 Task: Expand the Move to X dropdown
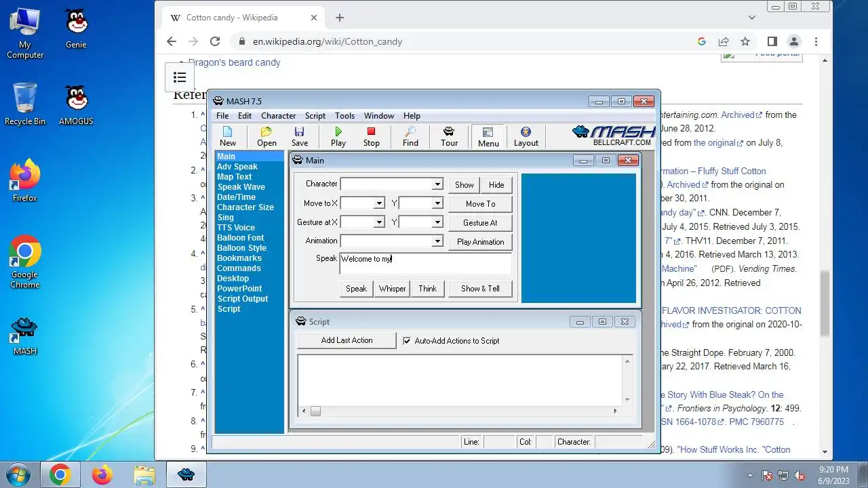[380, 203]
